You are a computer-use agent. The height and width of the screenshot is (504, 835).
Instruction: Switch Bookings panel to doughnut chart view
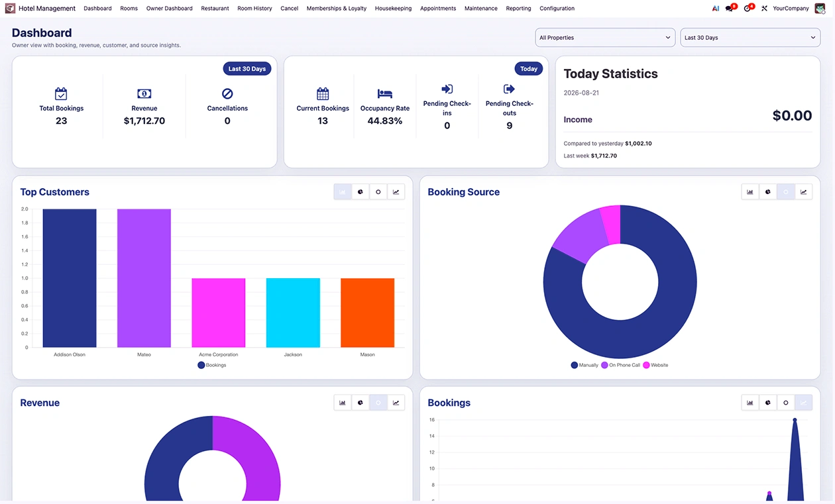(x=786, y=403)
